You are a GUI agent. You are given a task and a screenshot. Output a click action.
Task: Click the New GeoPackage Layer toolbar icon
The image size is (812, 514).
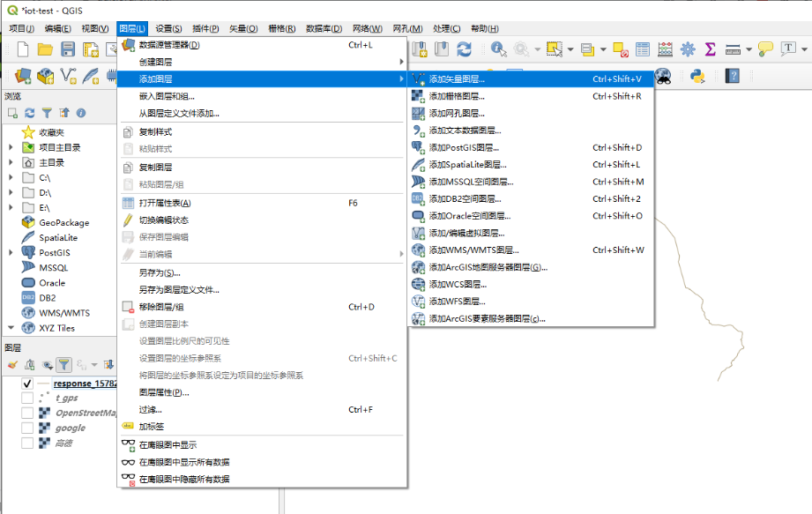(46, 76)
